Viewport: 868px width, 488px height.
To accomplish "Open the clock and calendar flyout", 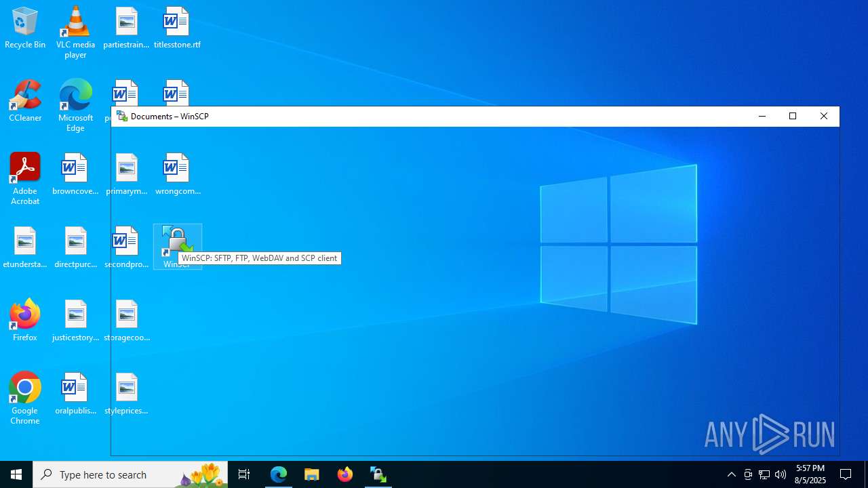I will (x=810, y=474).
